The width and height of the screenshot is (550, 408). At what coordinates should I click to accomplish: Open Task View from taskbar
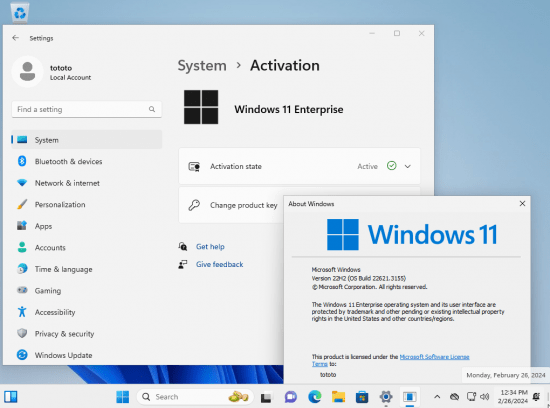click(266, 397)
